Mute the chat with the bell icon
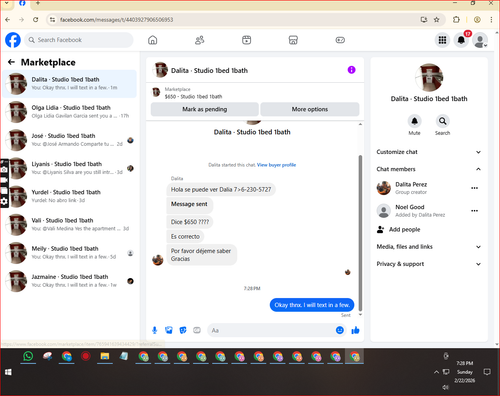This screenshot has height=396, width=500. click(x=414, y=121)
